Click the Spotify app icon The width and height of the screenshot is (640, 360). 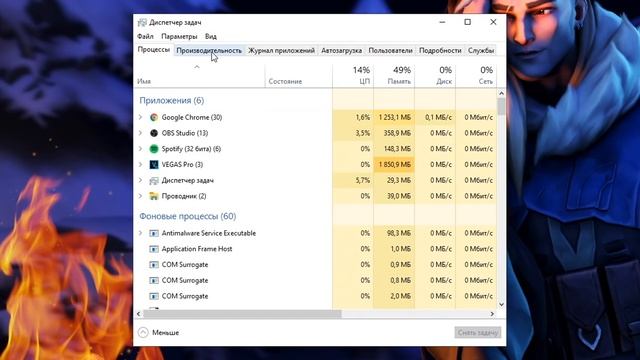click(x=154, y=149)
